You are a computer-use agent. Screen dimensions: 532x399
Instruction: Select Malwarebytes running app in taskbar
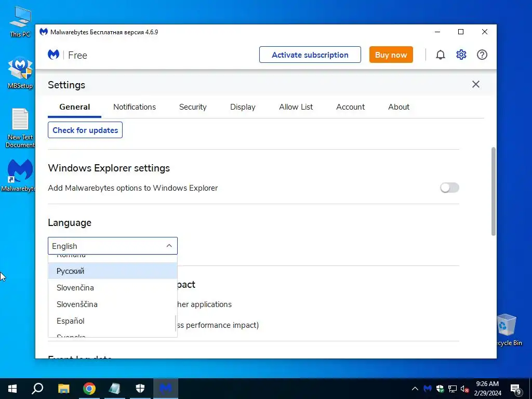coord(166,389)
